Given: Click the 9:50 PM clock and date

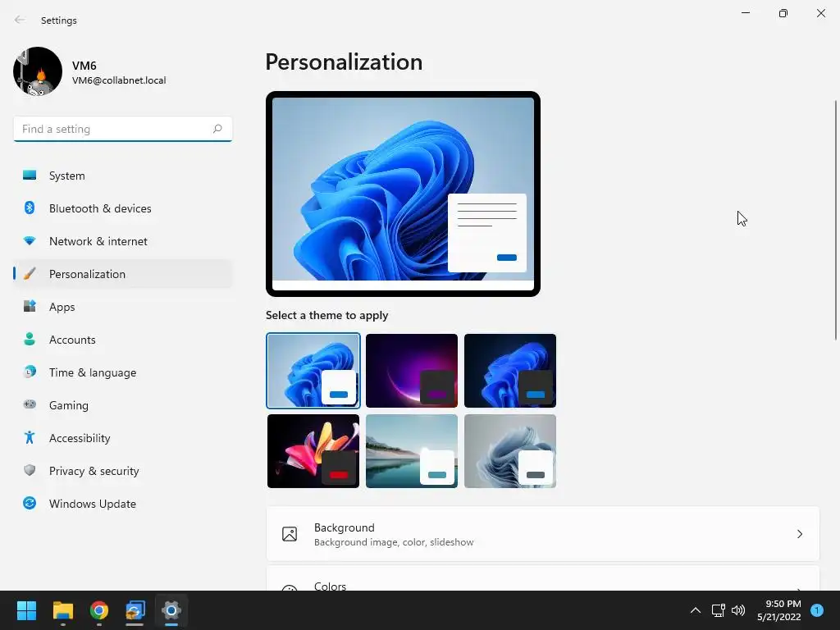Looking at the screenshot, I should coord(779,610).
